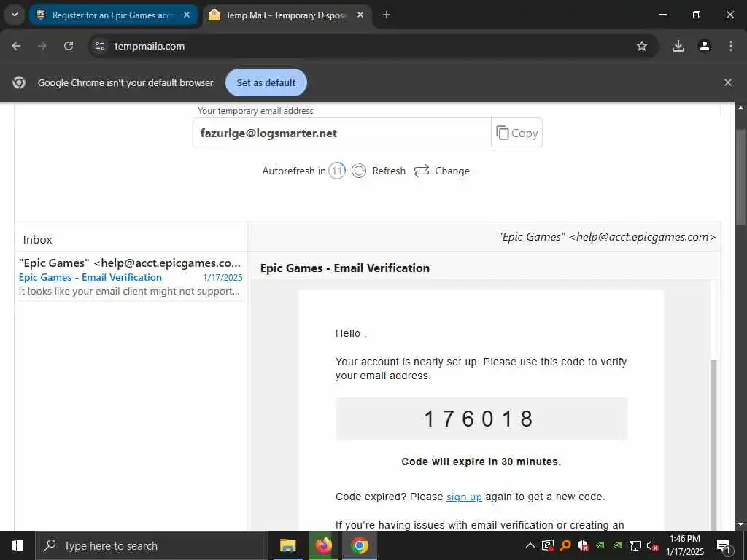Refresh the temp mail inbox
This screenshot has height=560, width=747.
pyautogui.click(x=379, y=171)
